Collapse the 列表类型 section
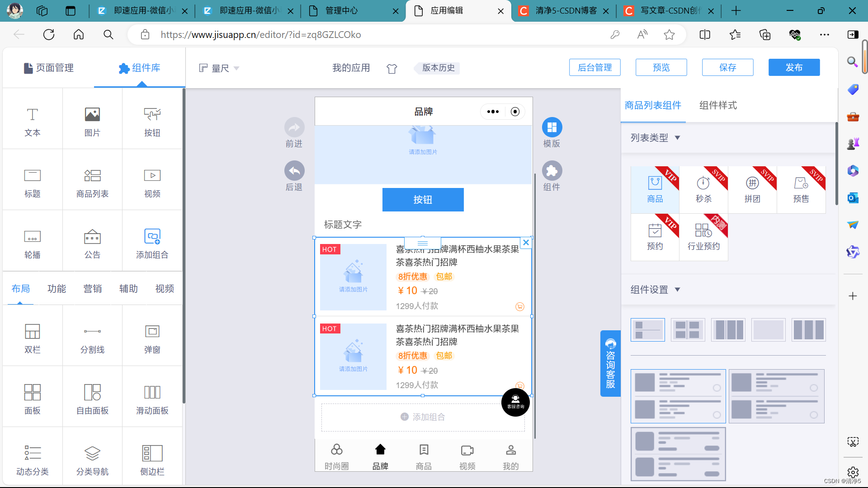The image size is (868, 488). tap(677, 138)
